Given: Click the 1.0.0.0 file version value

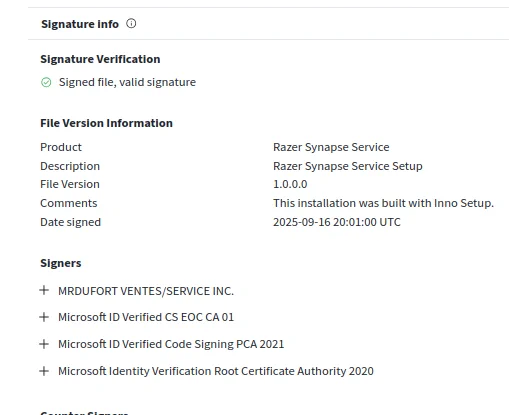Looking at the screenshot, I should coord(290,184).
